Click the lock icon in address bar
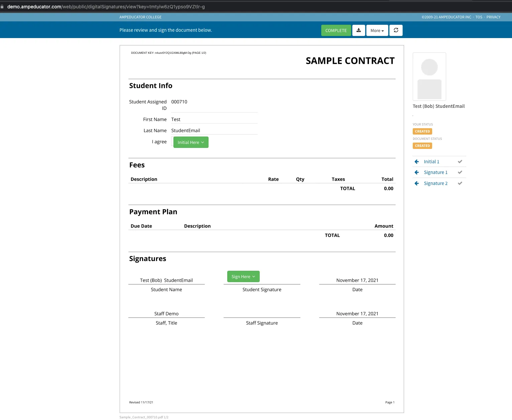The height and width of the screenshot is (420, 512). click(2, 6)
